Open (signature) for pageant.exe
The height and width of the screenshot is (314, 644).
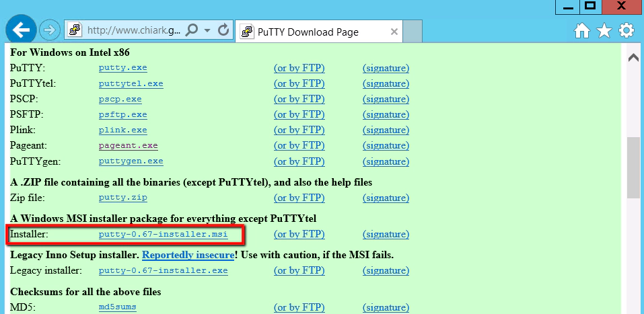[x=386, y=146]
